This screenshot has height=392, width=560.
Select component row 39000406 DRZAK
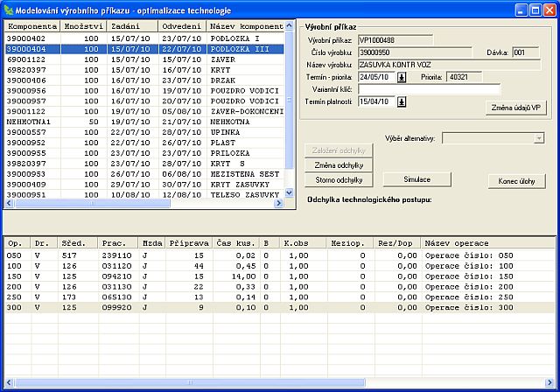click(144, 80)
